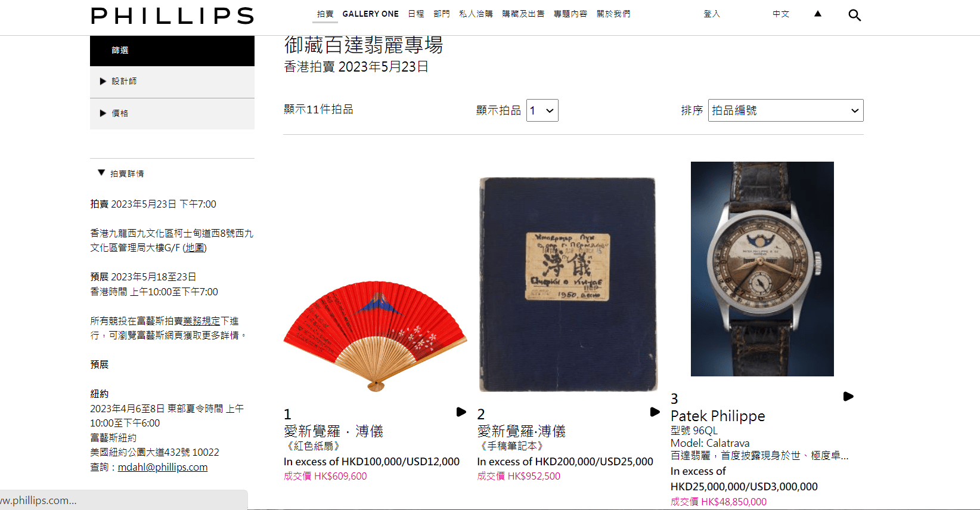The height and width of the screenshot is (510, 980).
Task: Click the upward triangle beside 中文
Action: coord(818,14)
